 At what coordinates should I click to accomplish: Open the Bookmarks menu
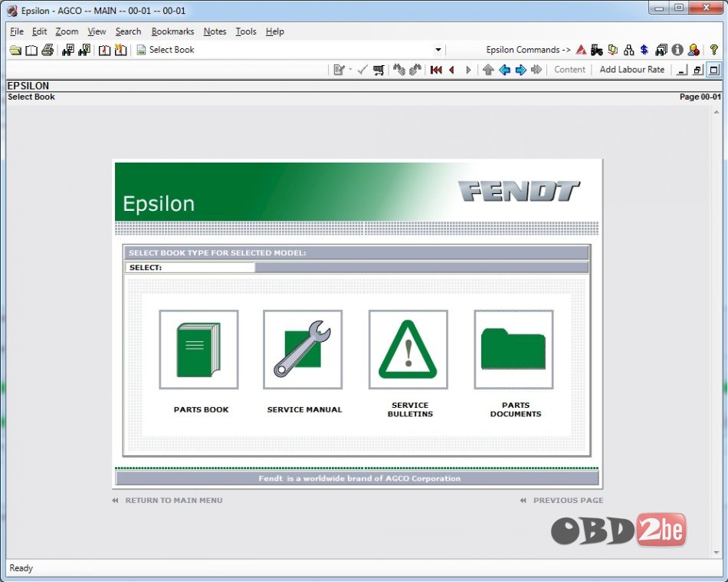coord(172,31)
